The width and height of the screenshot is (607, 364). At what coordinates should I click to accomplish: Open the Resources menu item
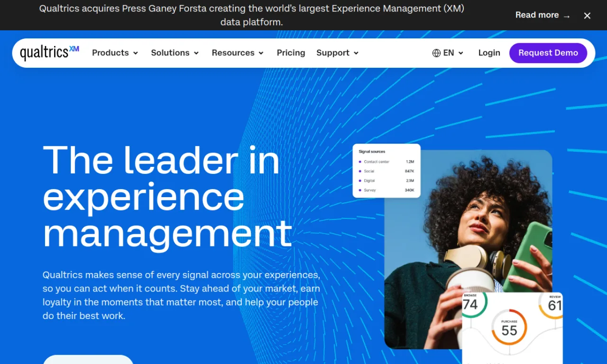238,53
